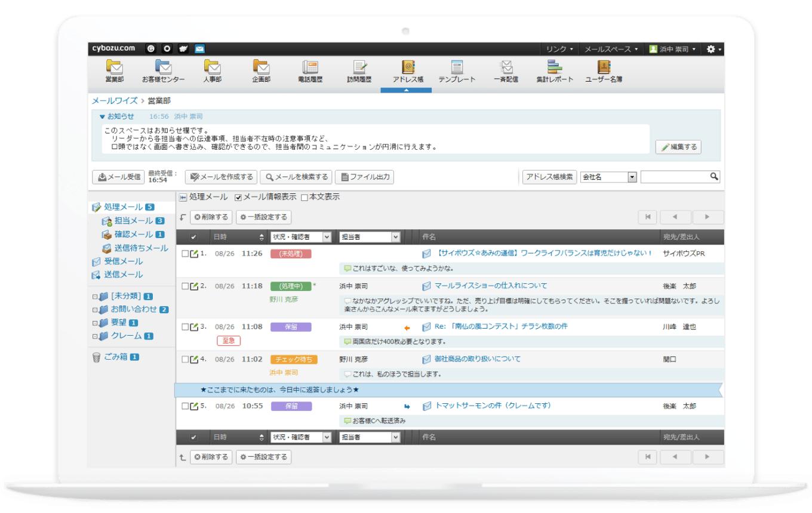The height and width of the screenshot is (513, 812).
Task: Click the 編集する notice edit button
Action: (x=678, y=147)
